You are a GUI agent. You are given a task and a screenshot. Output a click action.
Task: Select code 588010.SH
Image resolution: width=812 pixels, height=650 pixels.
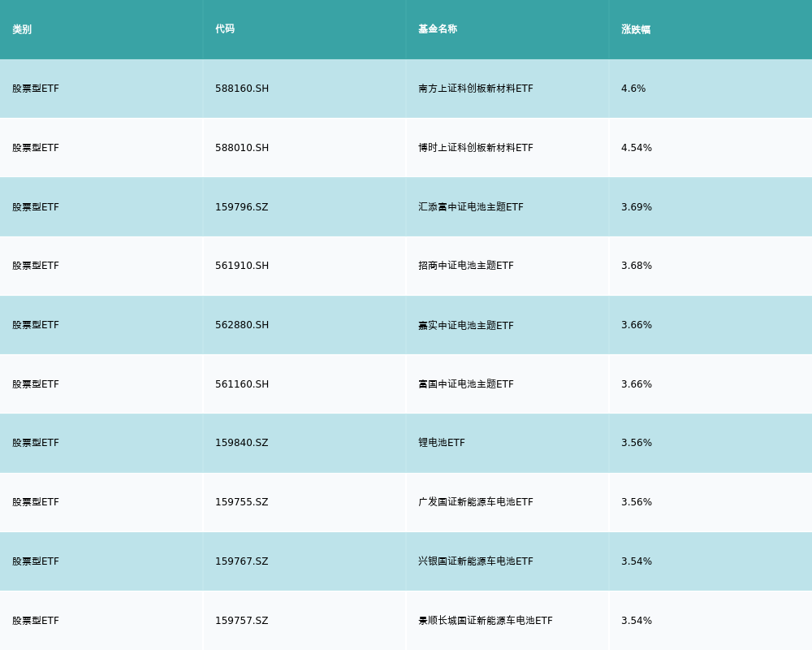coord(242,148)
